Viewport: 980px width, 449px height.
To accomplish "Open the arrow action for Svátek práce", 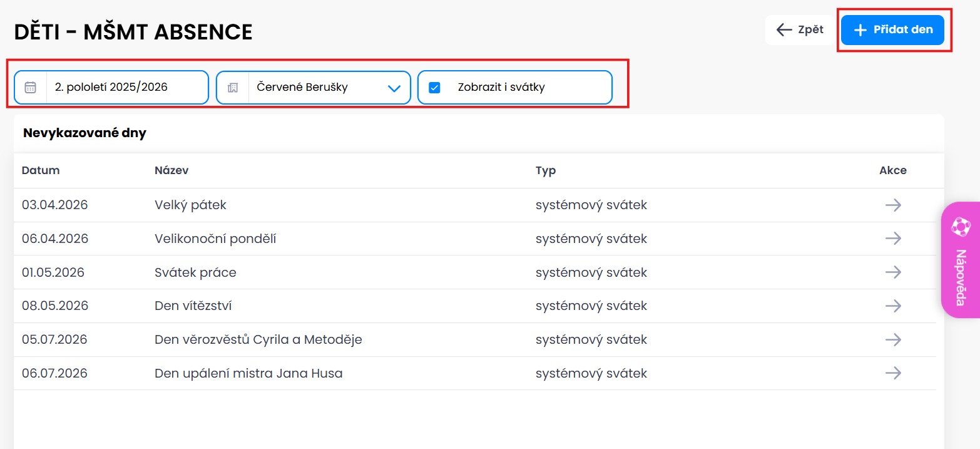I will tap(893, 272).
